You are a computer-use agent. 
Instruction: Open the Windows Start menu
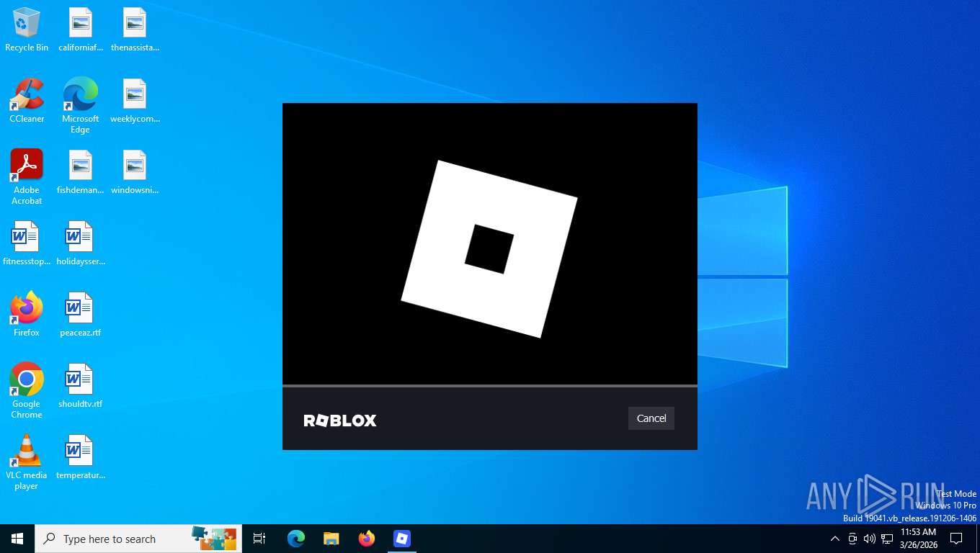17,539
